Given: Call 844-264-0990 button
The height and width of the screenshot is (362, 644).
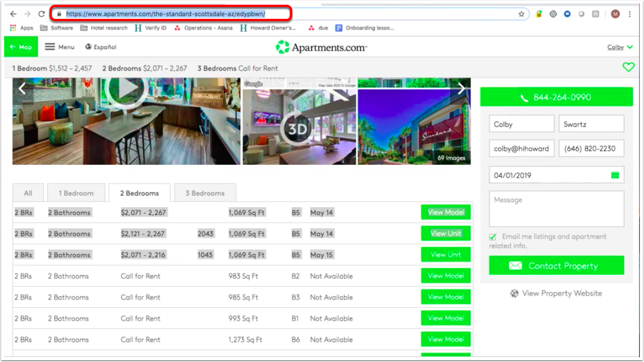Looking at the screenshot, I should pyautogui.click(x=556, y=97).
